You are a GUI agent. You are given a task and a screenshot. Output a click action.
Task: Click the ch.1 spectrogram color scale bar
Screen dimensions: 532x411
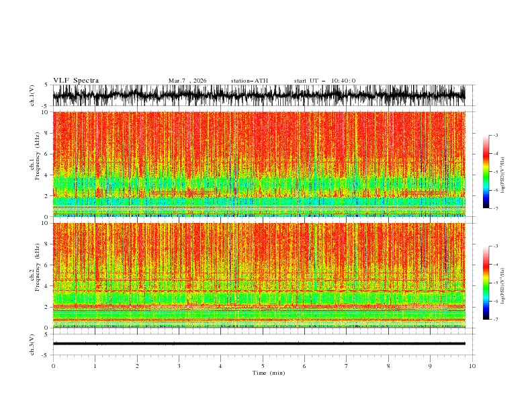(x=486, y=172)
